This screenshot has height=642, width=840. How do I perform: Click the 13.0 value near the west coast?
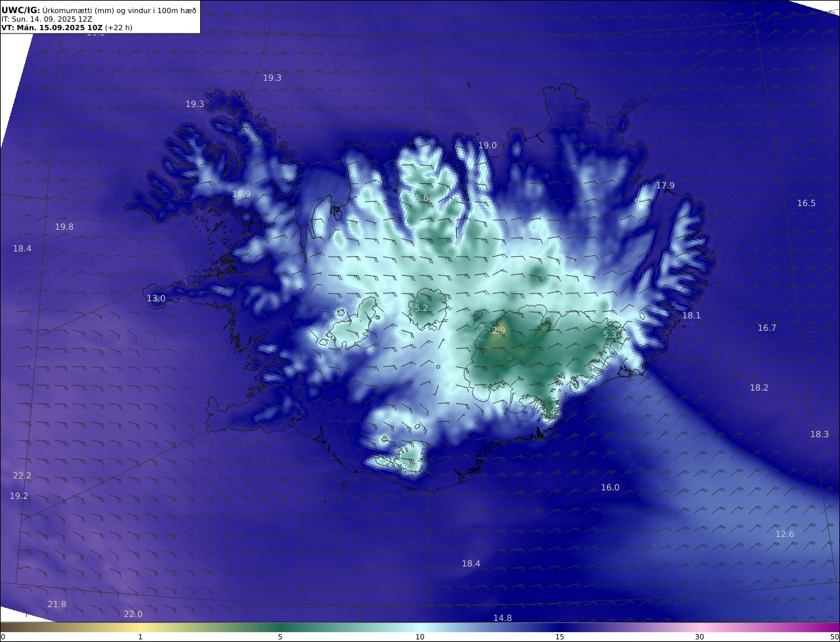[x=156, y=299]
